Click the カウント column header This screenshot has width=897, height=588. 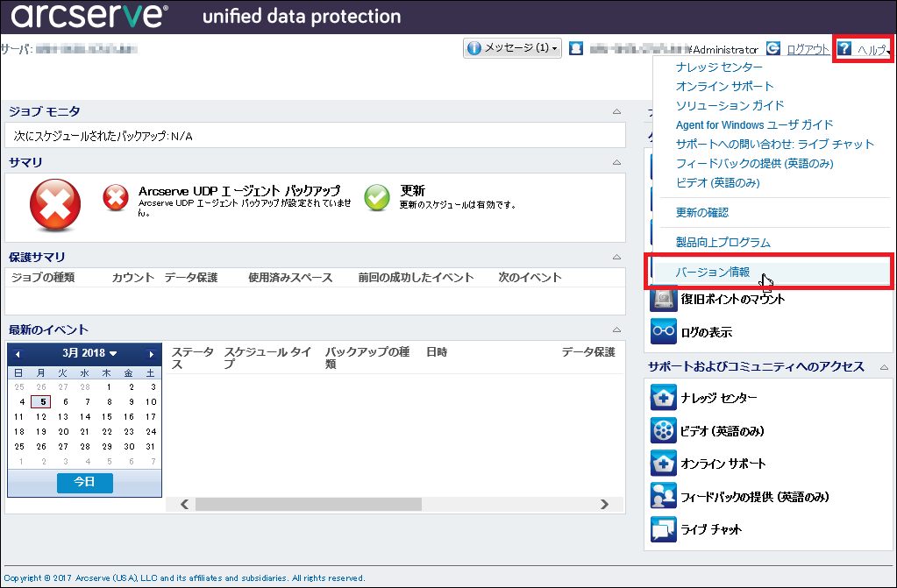132,278
